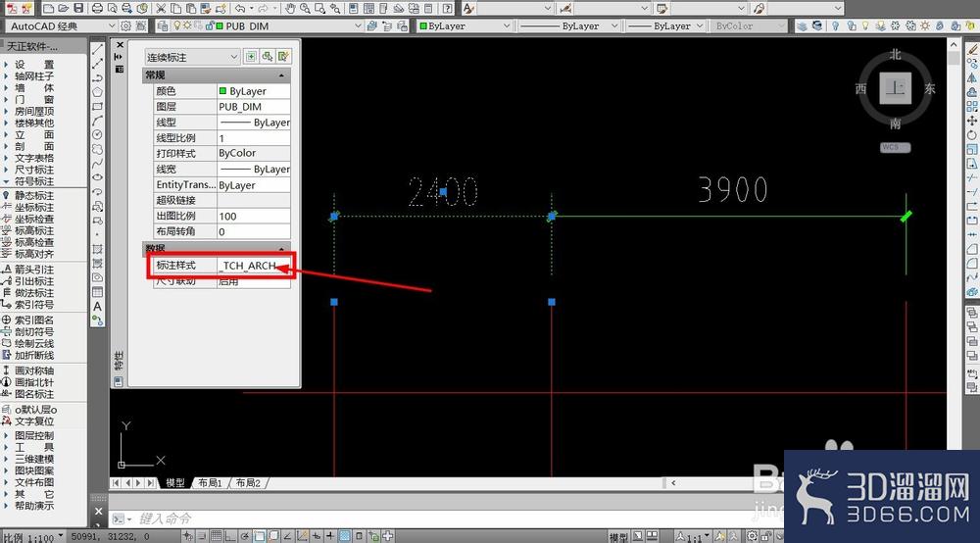This screenshot has width=980, height=543.
Task: Switch to the 布局1 tab
Action: 210,483
